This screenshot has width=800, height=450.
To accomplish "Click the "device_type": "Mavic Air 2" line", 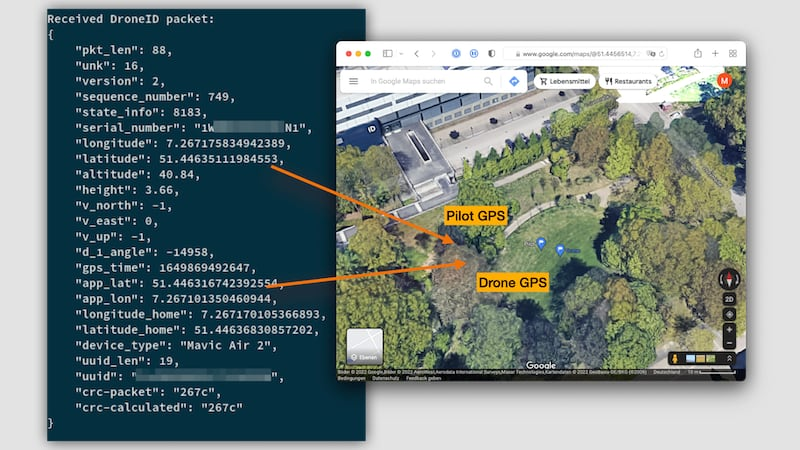I will tap(176, 345).
